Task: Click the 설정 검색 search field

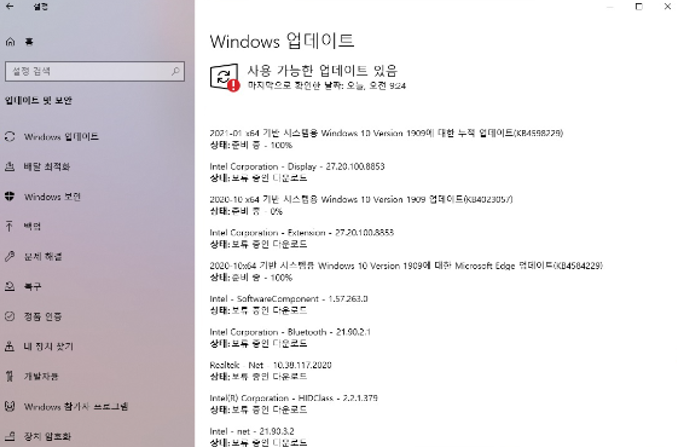Action: [95, 71]
